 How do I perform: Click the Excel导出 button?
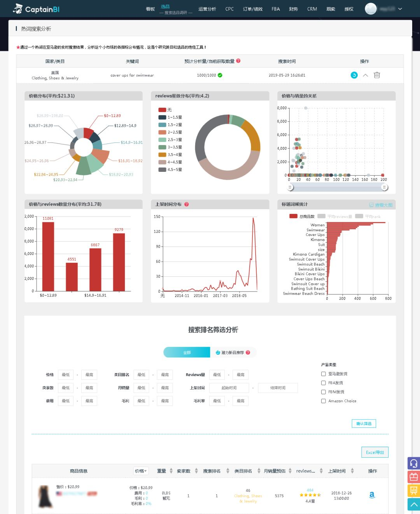point(374,452)
